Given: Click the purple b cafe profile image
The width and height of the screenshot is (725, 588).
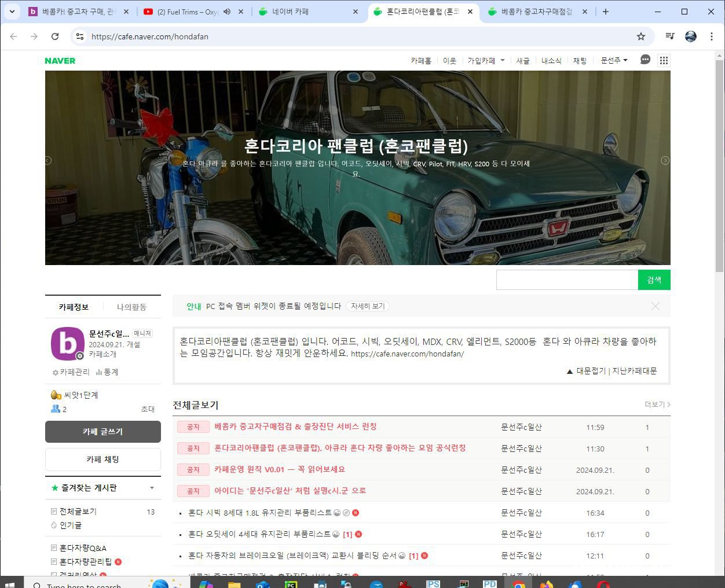Looking at the screenshot, I should click(68, 344).
